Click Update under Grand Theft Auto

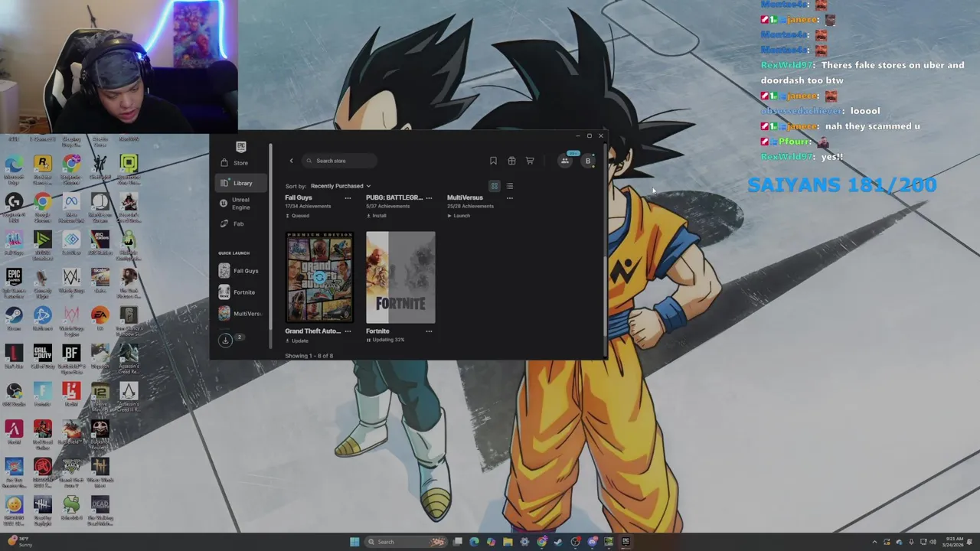click(x=297, y=341)
